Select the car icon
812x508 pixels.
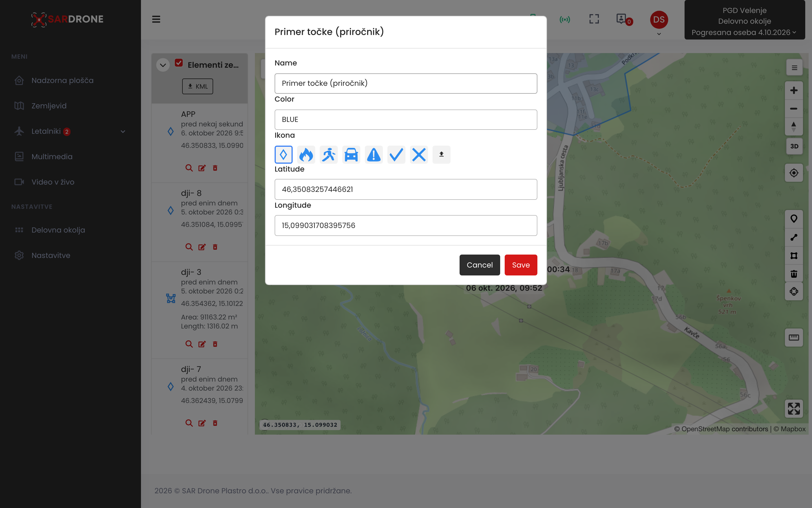pos(351,155)
